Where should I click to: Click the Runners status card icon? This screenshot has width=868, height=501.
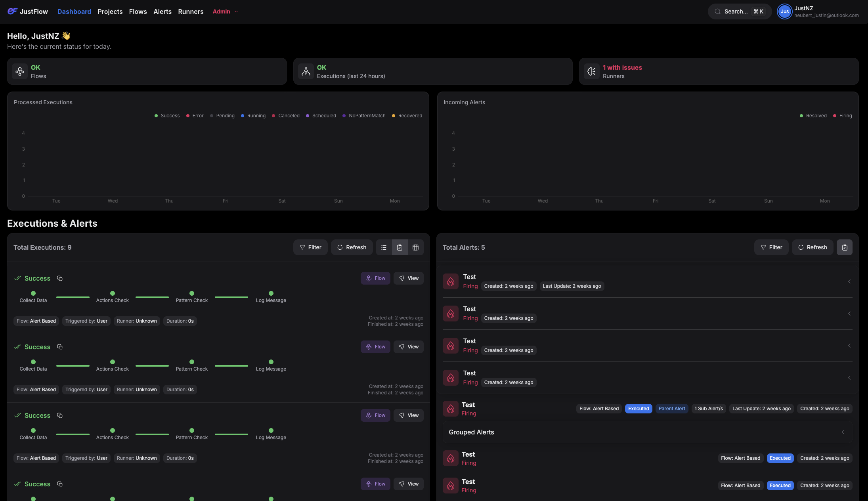pos(591,71)
